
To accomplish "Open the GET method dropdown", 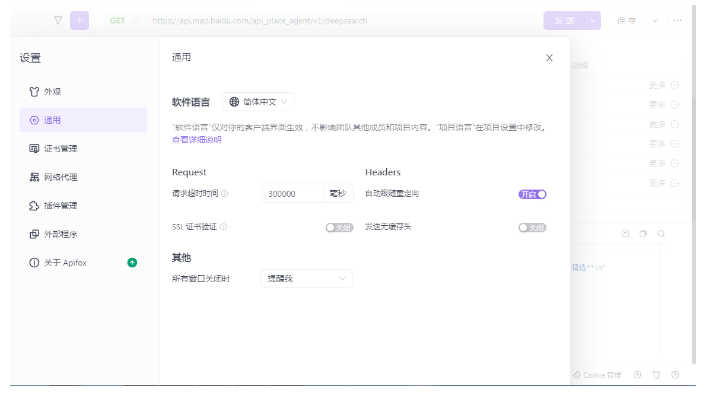I will (125, 21).
